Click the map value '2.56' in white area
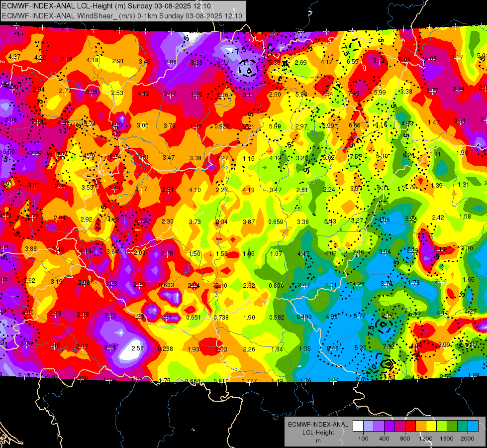The height and width of the screenshot is (448, 487). coord(138,348)
